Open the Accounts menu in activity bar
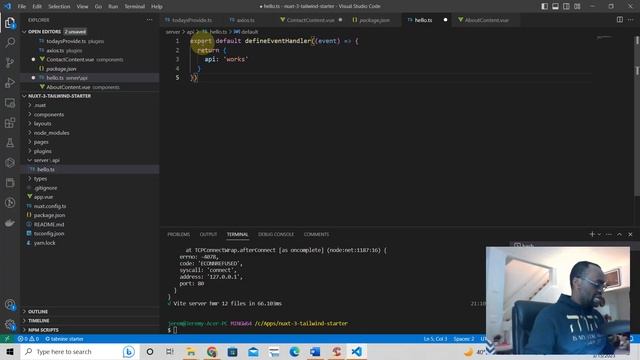Viewport: 640px width, 360px height. [10, 304]
